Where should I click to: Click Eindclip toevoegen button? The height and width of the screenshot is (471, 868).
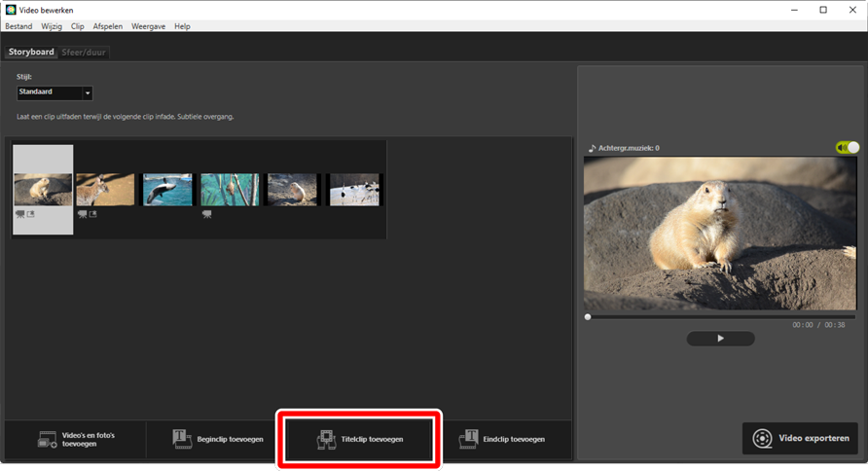[501, 440]
